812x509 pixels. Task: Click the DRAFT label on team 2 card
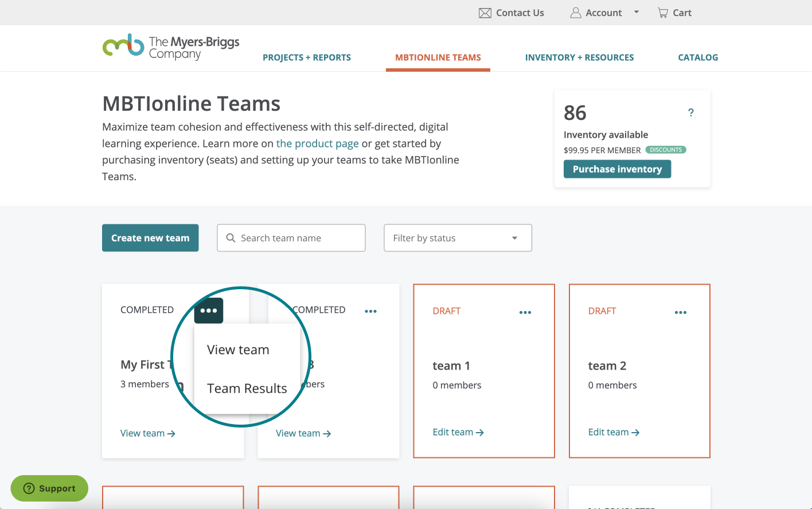click(x=602, y=311)
